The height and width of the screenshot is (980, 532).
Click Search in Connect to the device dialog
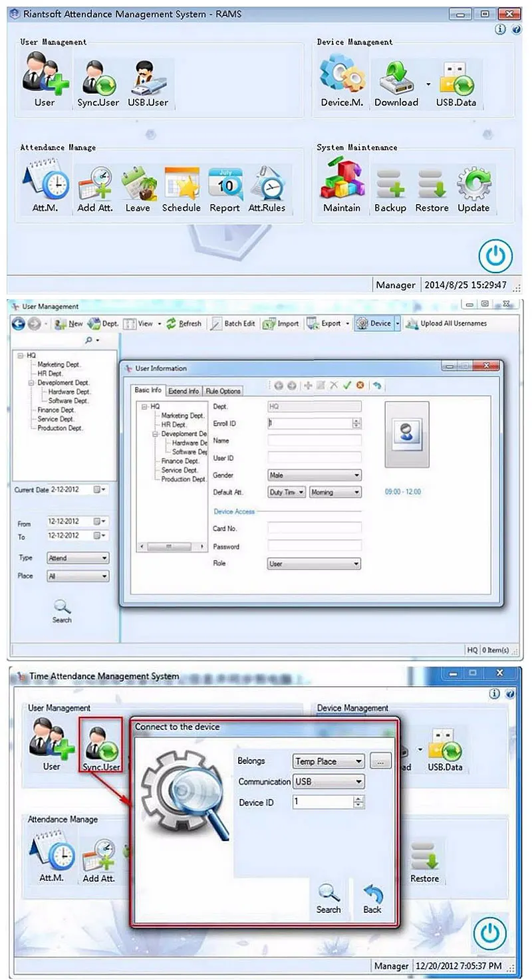click(329, 899)
